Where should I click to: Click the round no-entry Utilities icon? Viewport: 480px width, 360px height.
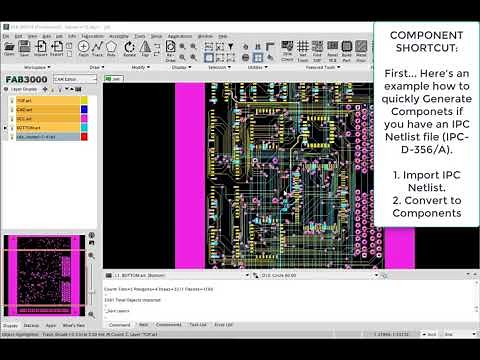pos(246,58)
